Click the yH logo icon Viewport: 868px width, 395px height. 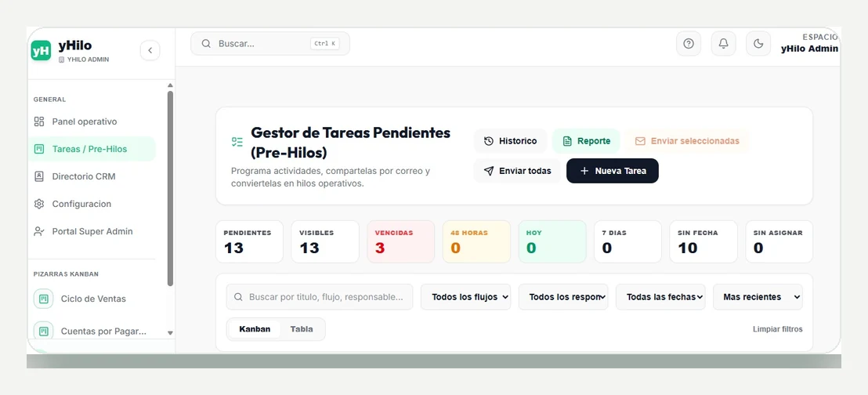[41, 51]
